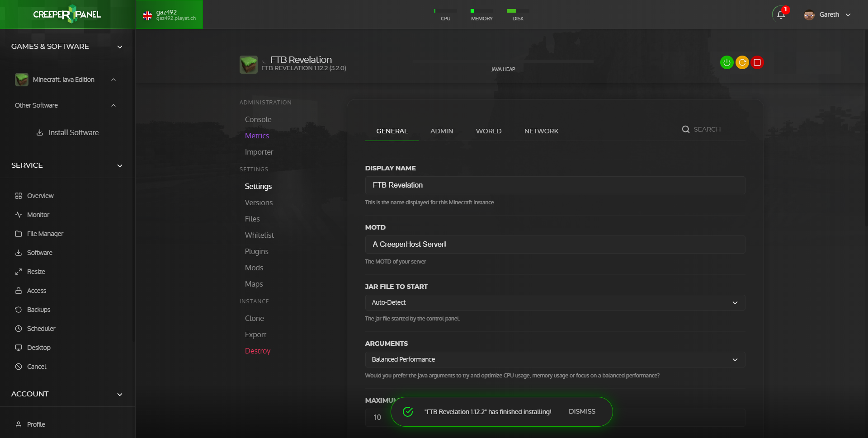This screenshot has width=868, height=438.
Task: Open the Clone instance page
Action: tap(255, 318)
